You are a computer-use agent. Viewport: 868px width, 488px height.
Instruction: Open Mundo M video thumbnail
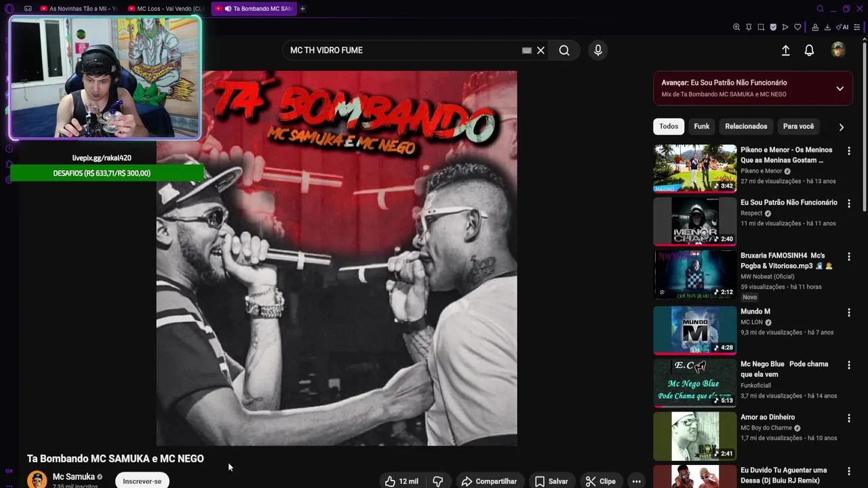point(694,330)
